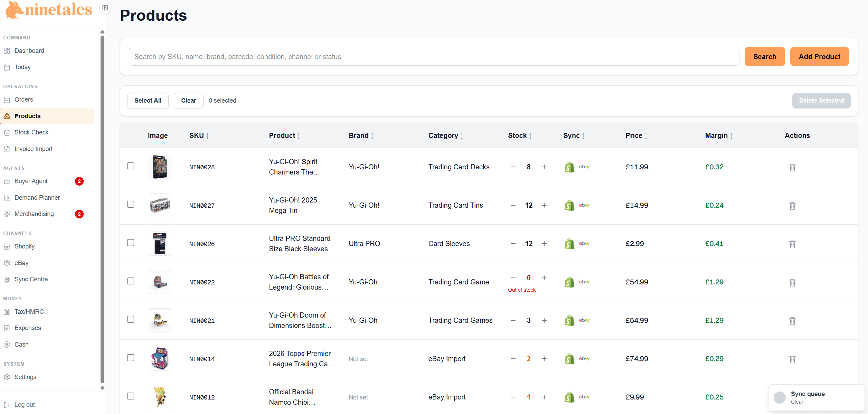The height and width of the screenshot is (414, 868).
Task: Increase stock for NIN0028 with plus
Action: tap(544, 167)
